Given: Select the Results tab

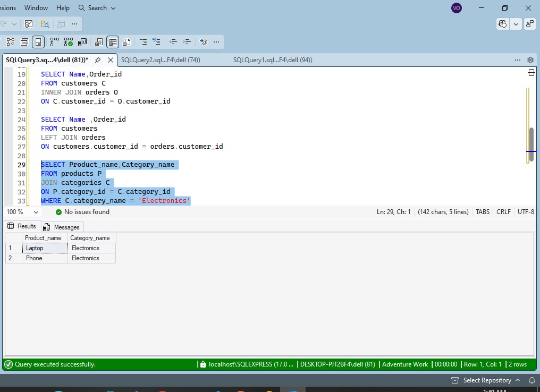Looking at the screenshot, I should tap(22, 226).
